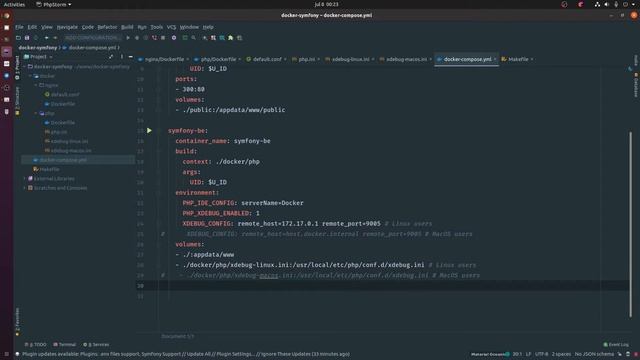Toggle the Project side panel tab

(x=17, y=67)
